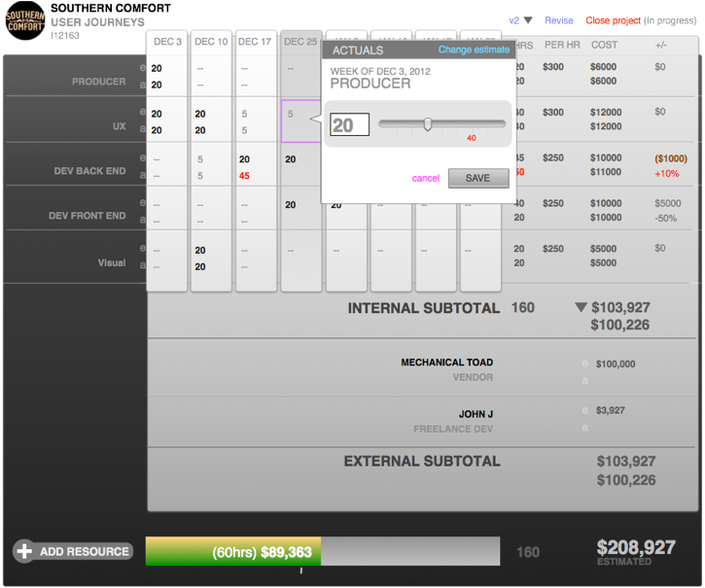
Task: Open the v2 version dropdown
Action: point(520,20)
